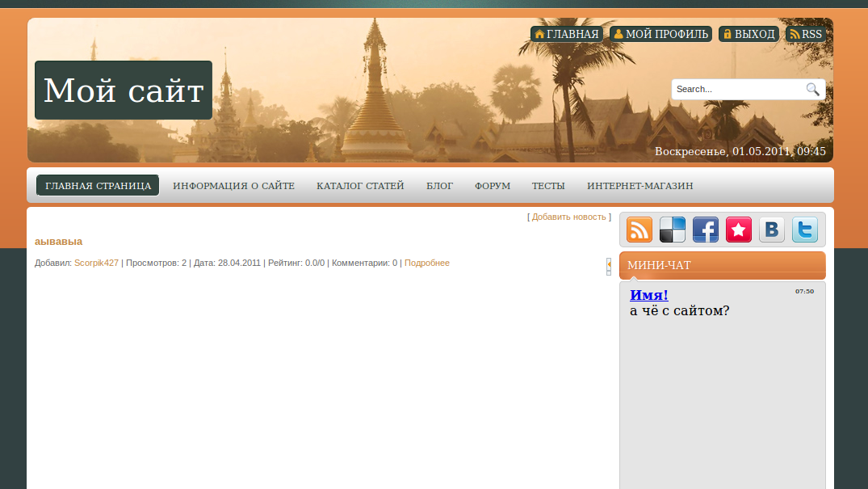The image size is (868, 489).
Task: Click the Добавить новость link
Action: coord(568,217)
